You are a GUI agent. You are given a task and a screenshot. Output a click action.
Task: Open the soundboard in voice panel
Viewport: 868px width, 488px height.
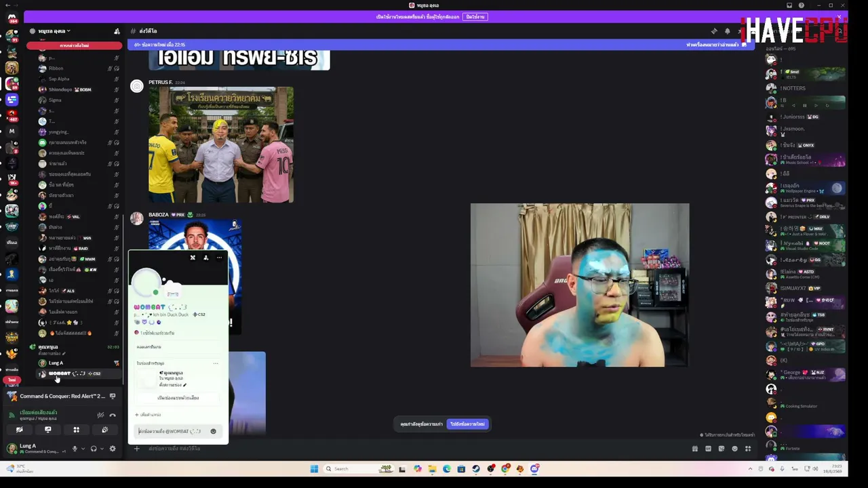coord(104,430)
